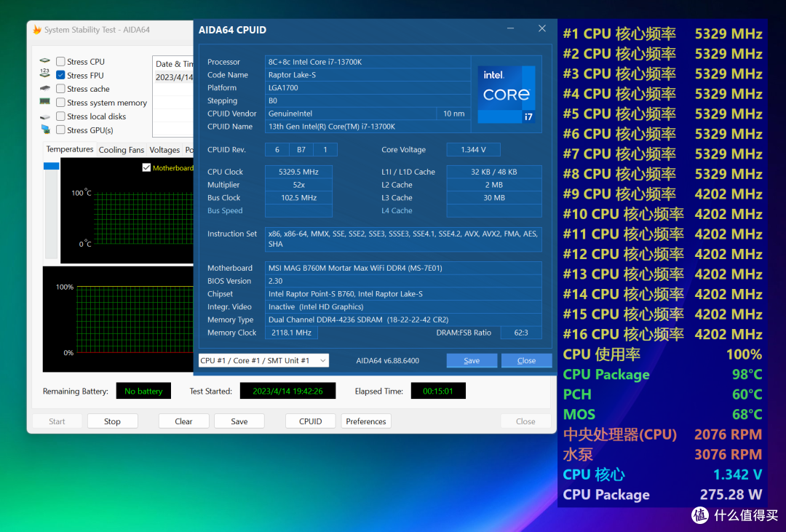
Task: Click the CPU Package 275.28 W reading
Action: point(662,495)
